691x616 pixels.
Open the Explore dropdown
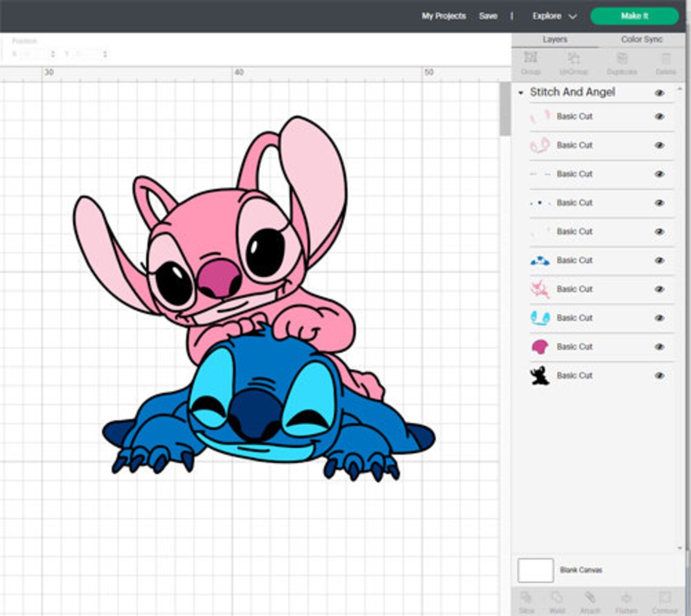tap(555, 16)
